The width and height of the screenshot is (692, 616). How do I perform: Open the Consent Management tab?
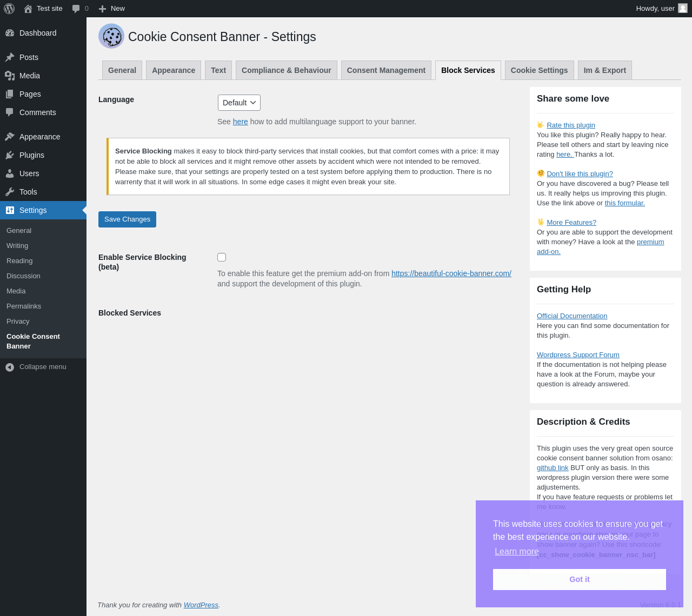(x=386, y=70)
